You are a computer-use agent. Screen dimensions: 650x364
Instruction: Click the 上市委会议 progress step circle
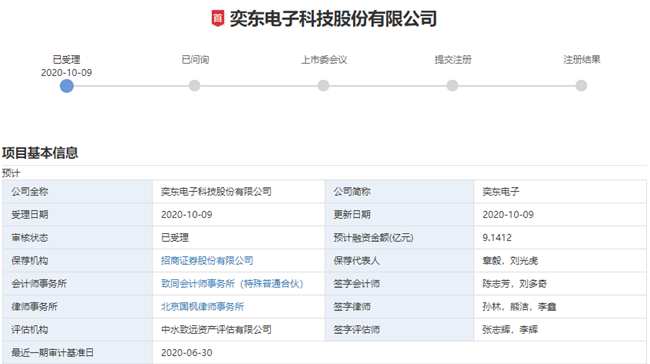(323, 86)
